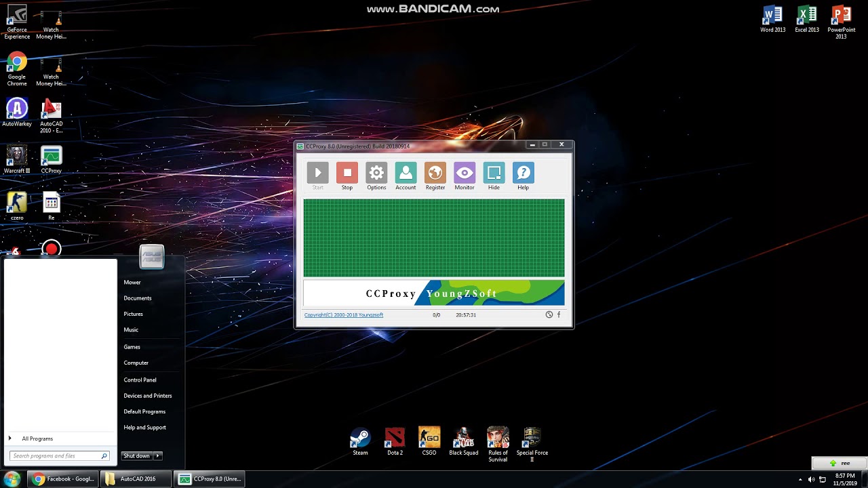Launch CSGO desktop shortcut
The width and height of the screenshot is (868, 488).
click(429, 441)
